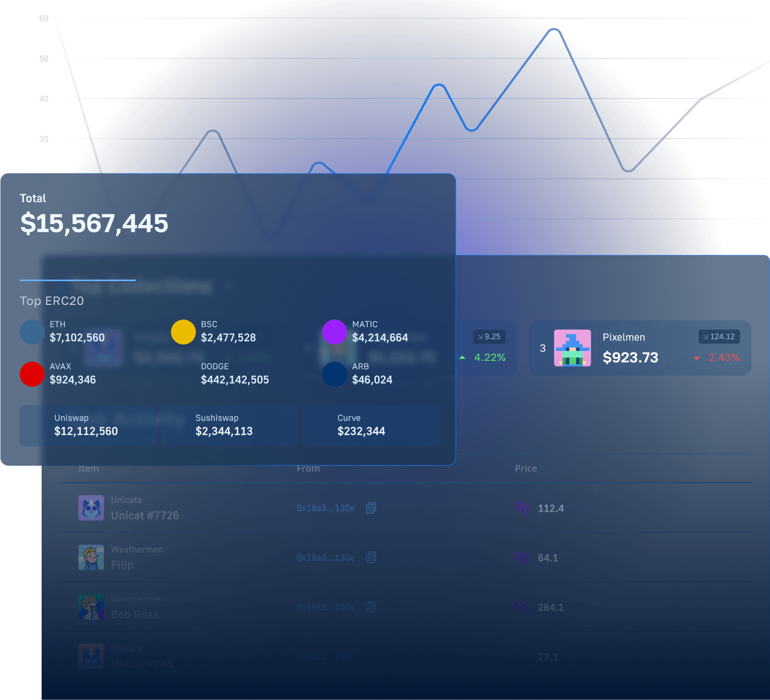Select MATIC value $4,214,664

coord(380,338)
